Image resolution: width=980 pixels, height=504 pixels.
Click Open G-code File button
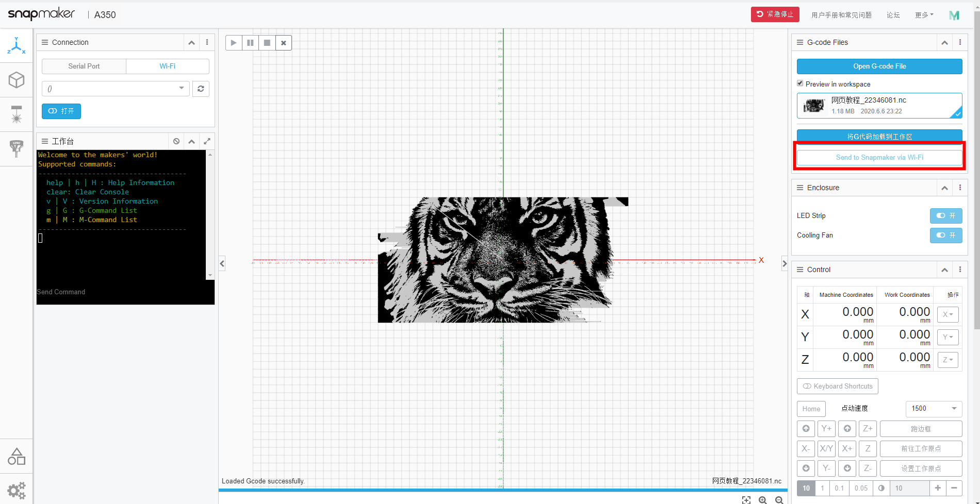coord(879,66)
